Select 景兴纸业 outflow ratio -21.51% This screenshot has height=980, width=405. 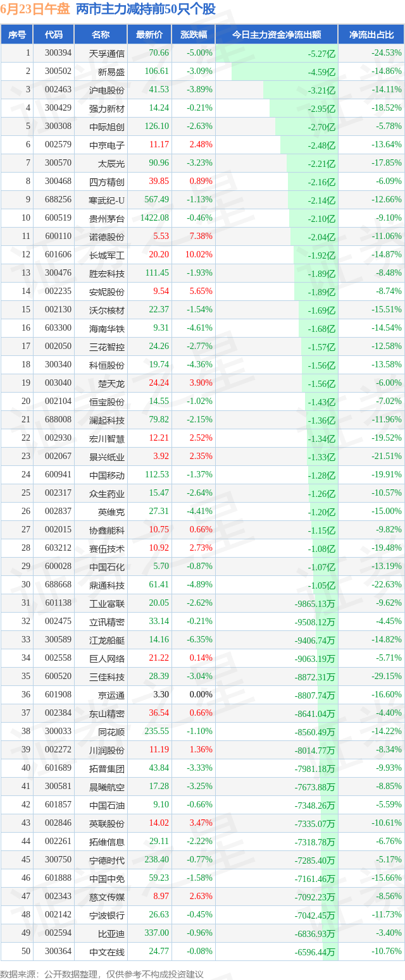tap(387, 456)
